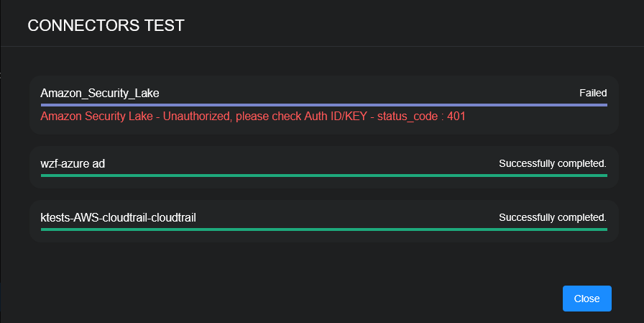
Task: Click the word azure in second connector name
Action: pos(76,164)
